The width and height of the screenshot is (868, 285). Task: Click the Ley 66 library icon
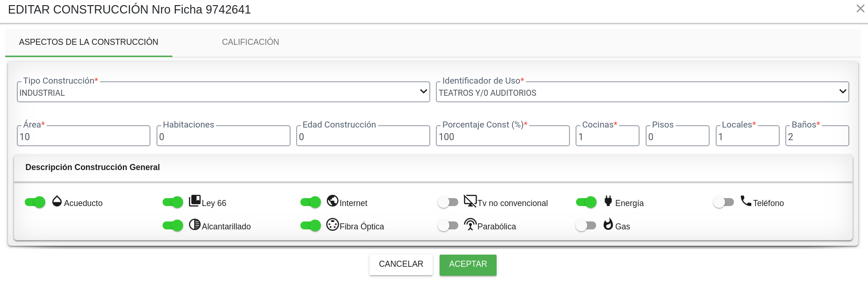[x=195, y=201]
